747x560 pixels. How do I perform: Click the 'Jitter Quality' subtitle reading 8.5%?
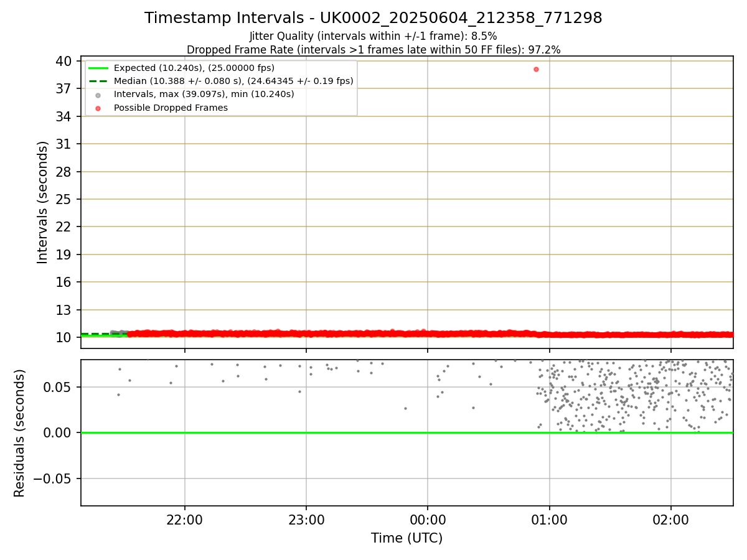374,37
